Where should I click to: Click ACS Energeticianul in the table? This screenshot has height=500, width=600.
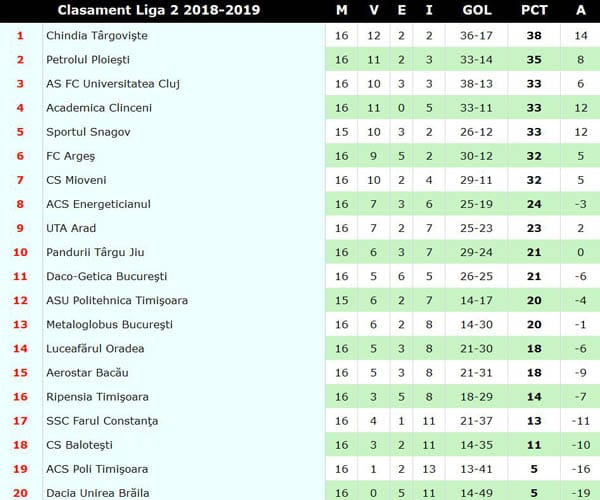click(98, 204)
